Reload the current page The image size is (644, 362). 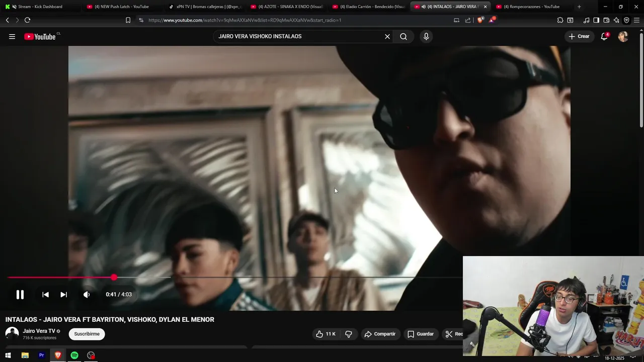coord(27,20)
